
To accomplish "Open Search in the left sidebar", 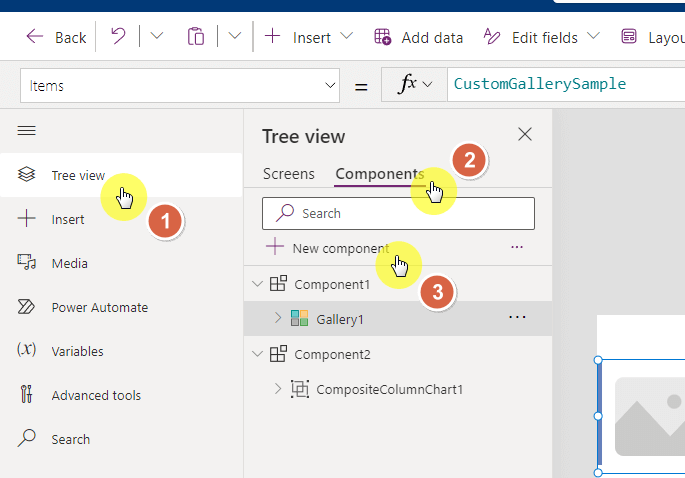I will point(121,439).
